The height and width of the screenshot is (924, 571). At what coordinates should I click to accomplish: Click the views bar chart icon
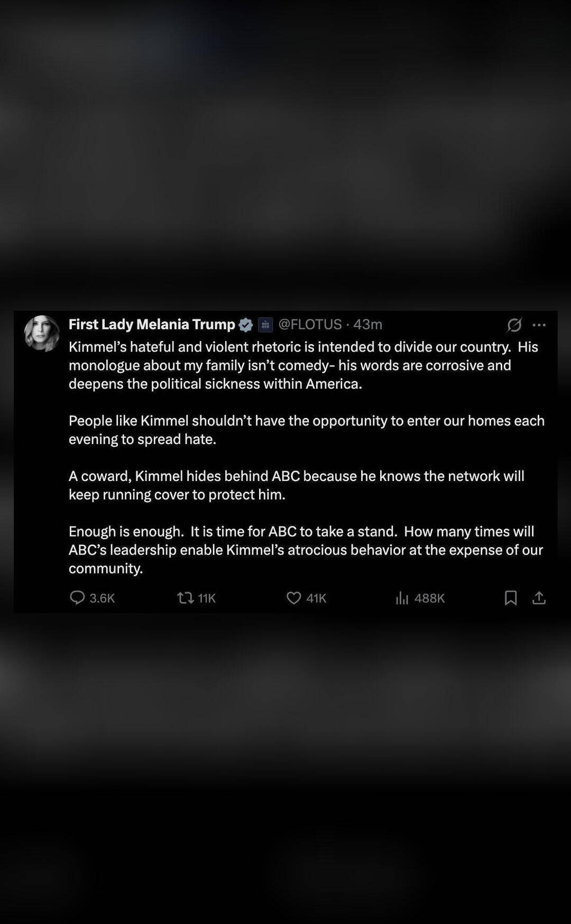(402, 598)
